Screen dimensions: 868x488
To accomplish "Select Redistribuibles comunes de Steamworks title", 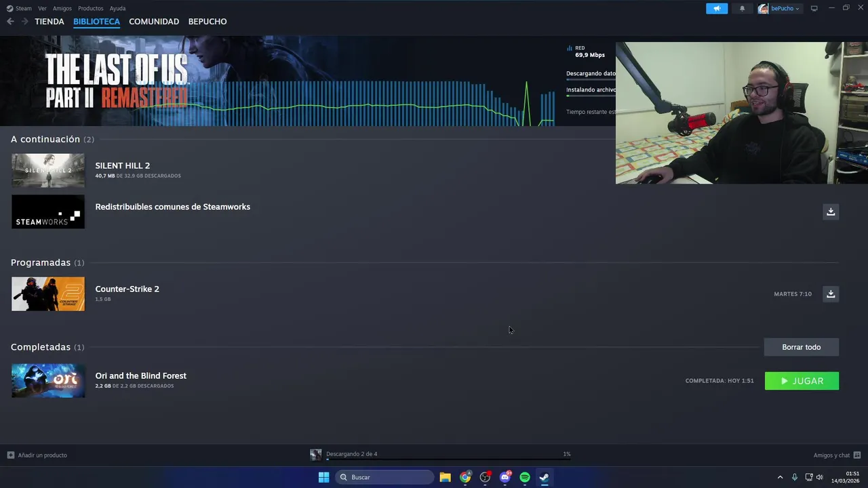I will coord(172,207).
